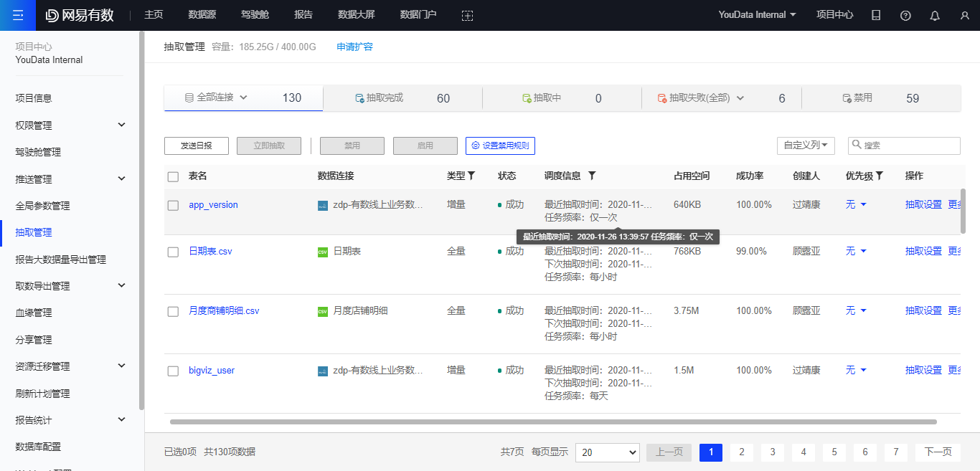Open the 驾驶舱 menu
This screenshot has height=471, width=980.
click(x=255, y=15)
